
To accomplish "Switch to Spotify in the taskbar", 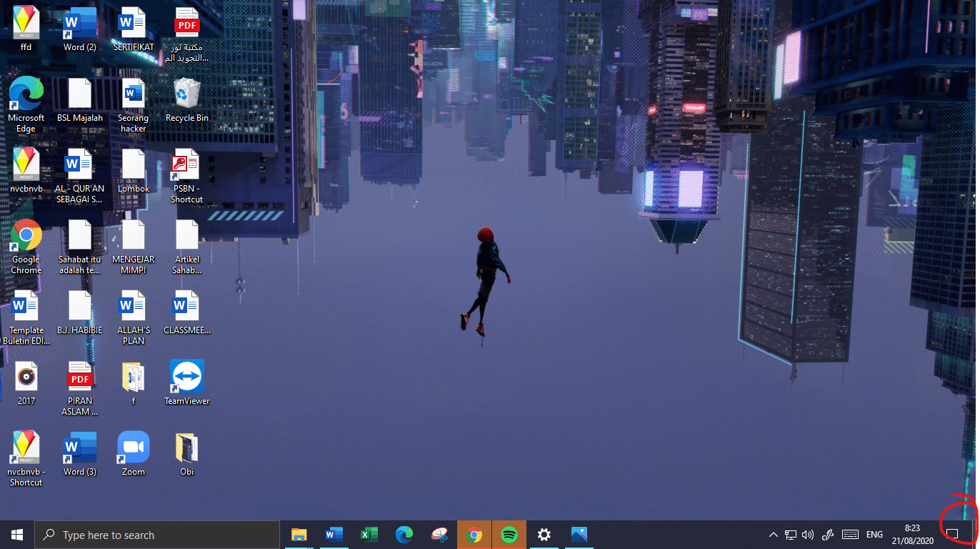I will (509, 535).
